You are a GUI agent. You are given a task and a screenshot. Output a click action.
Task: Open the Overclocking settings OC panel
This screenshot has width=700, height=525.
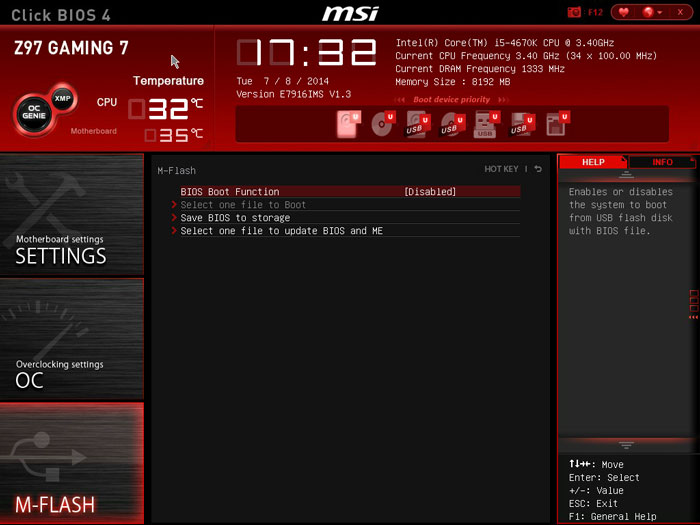click(x=72, y=339)
